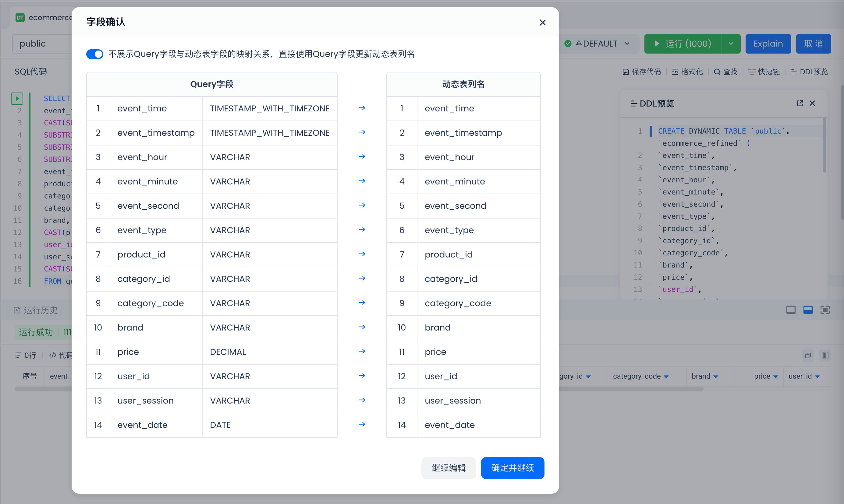Open category_code column filter dropdown
The width and height of the screenshot is (844, 504).
pyautogui.click(x=666, y=376)
